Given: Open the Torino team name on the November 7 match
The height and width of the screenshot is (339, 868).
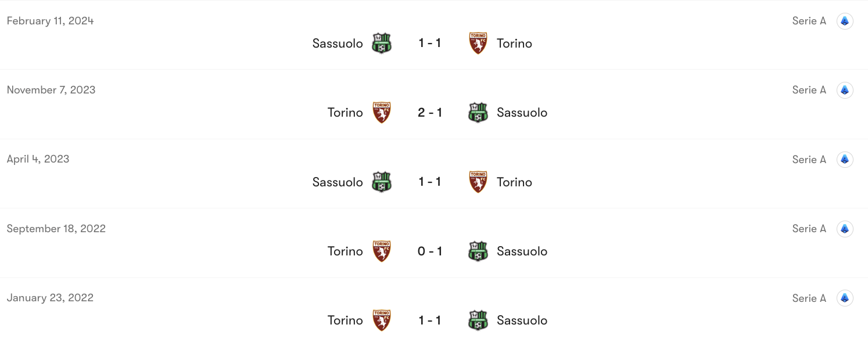Looking at the screenshot, I should 345,112.
